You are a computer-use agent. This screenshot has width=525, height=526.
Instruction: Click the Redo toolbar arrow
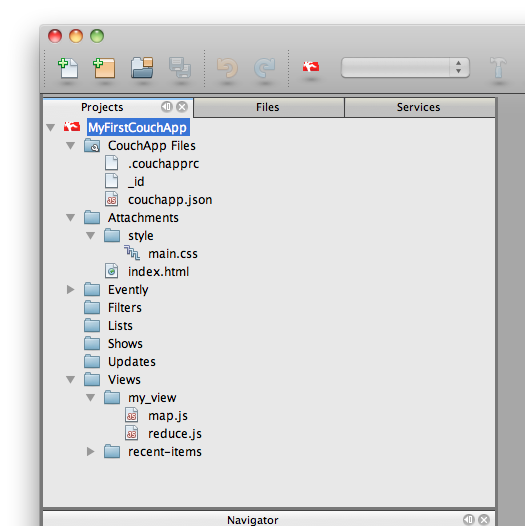(x=265, y=68)
